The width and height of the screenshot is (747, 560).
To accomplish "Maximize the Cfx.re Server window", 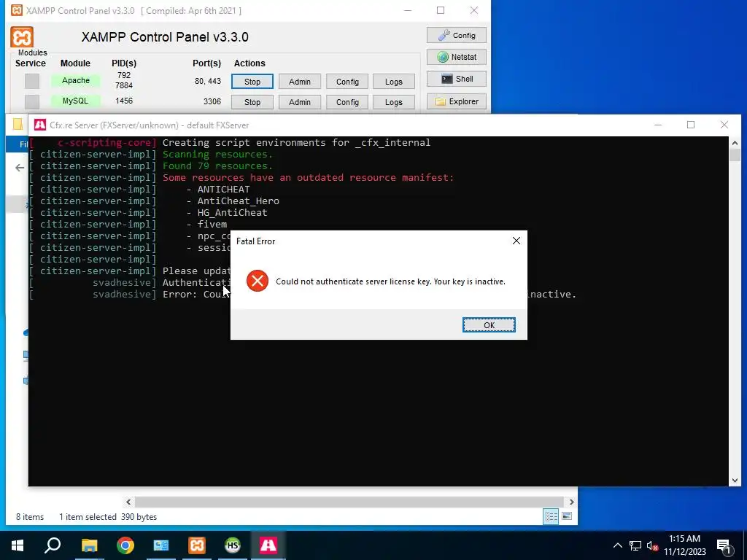I will click(691, 125).
